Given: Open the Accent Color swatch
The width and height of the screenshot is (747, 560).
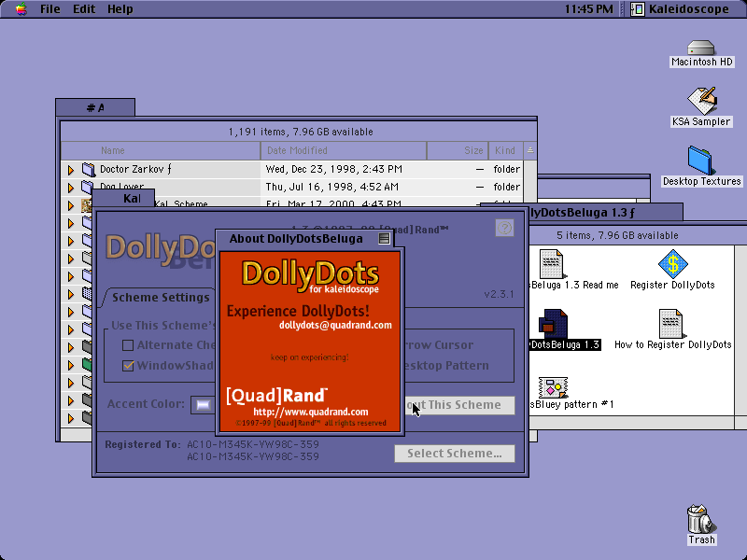Looking at the screenshot, I should coord(203,405).
